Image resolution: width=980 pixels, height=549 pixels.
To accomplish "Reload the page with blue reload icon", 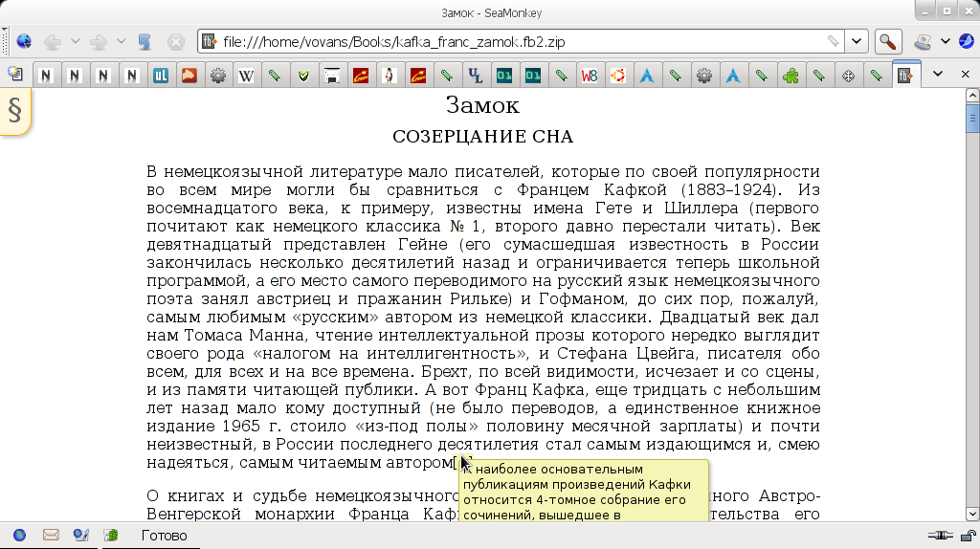I will 145,42.
